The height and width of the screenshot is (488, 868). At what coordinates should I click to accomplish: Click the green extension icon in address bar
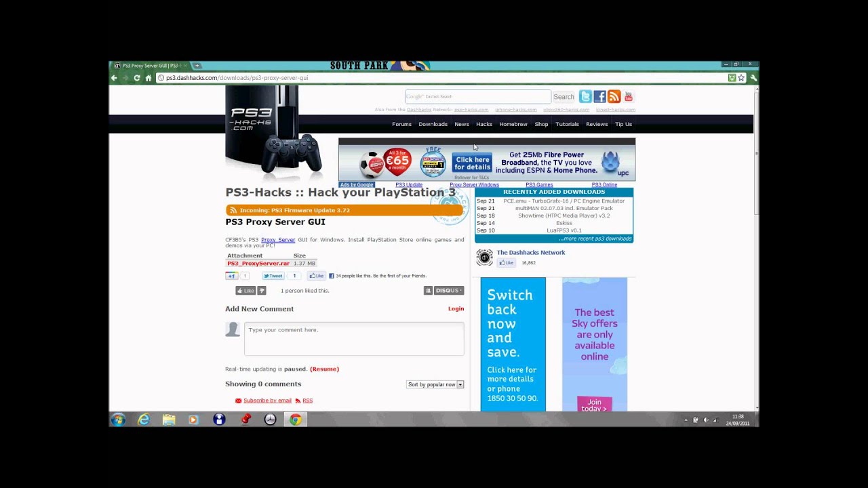tap(732, 78)
